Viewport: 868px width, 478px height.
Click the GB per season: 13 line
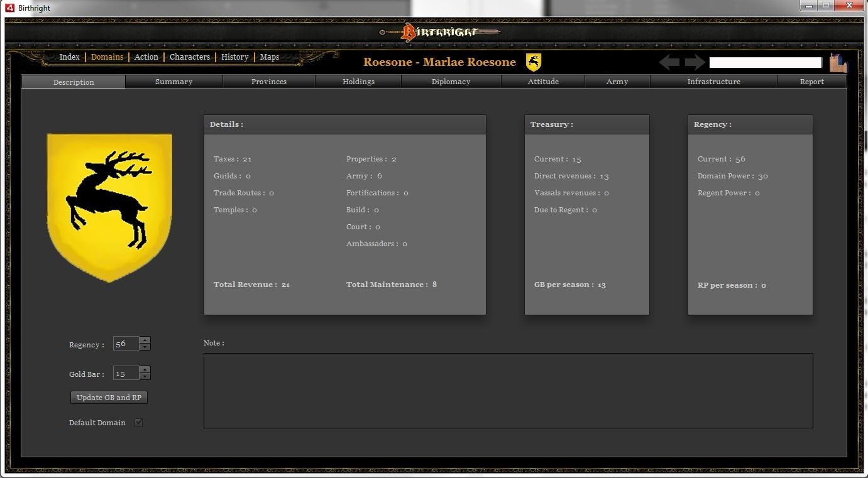click(570, 285)
